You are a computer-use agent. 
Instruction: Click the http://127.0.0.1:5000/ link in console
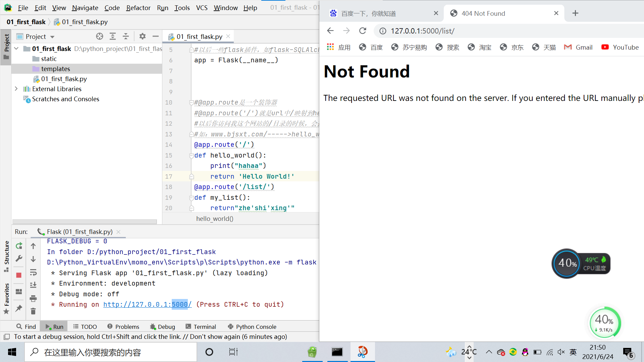[x=147, y=304]
